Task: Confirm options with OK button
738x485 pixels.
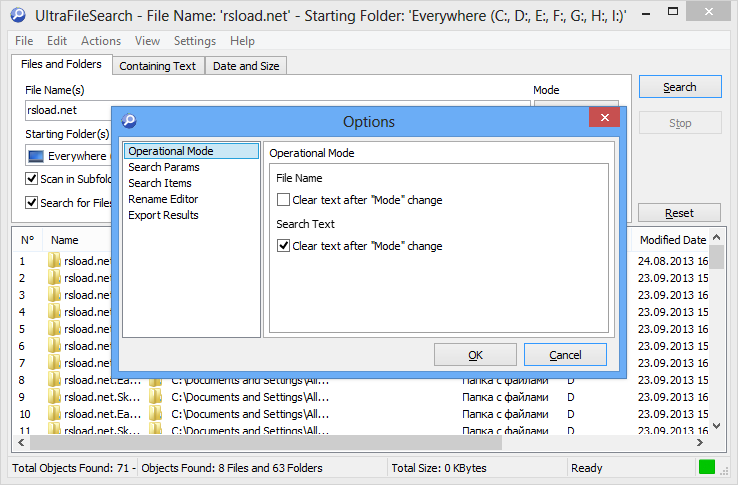Action: pos(475,355)
